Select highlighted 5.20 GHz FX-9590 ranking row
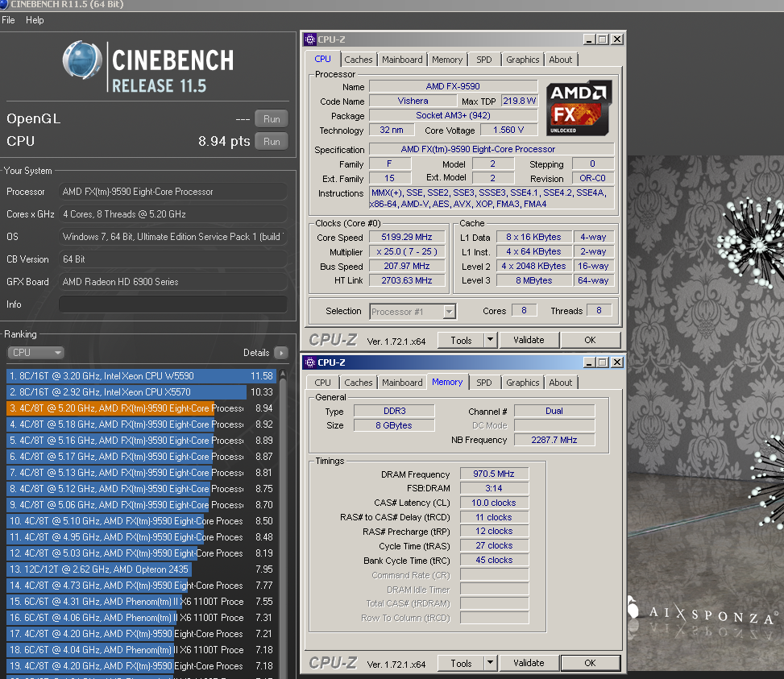 coord(140,408)
